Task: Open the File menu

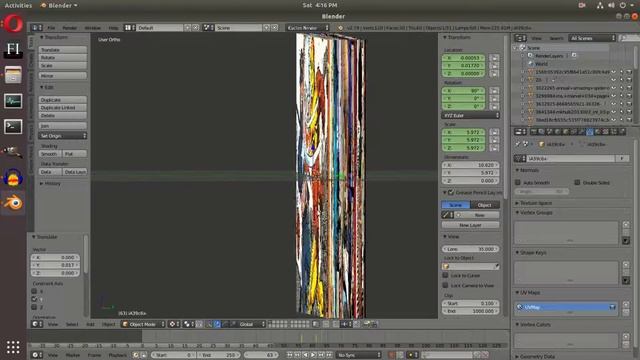Action: click(51, 28)
